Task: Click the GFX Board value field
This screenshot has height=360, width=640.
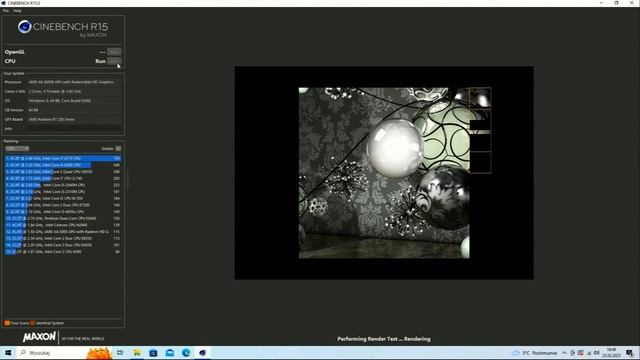Action: point(74,120)
